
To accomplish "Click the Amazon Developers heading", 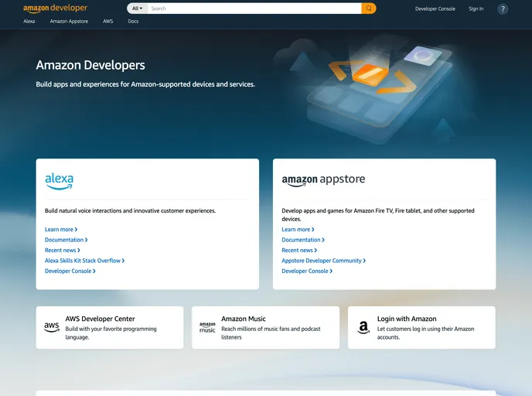I will (x=90, y=65).
